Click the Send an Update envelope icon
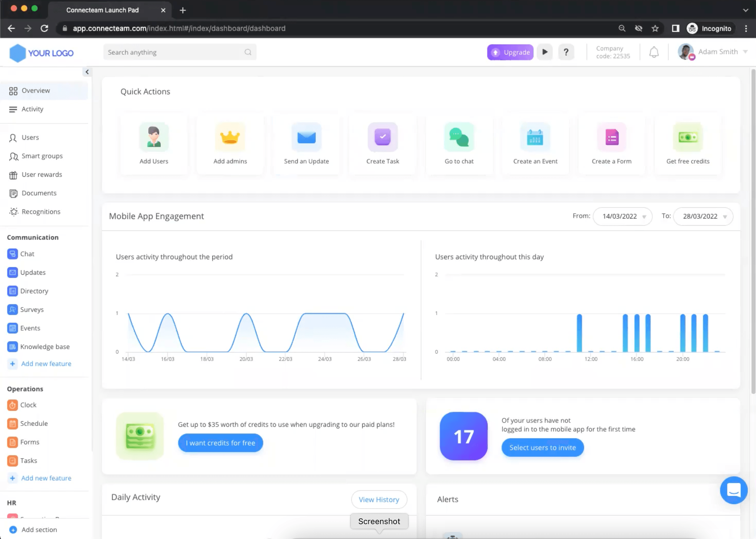 (306, 137)
